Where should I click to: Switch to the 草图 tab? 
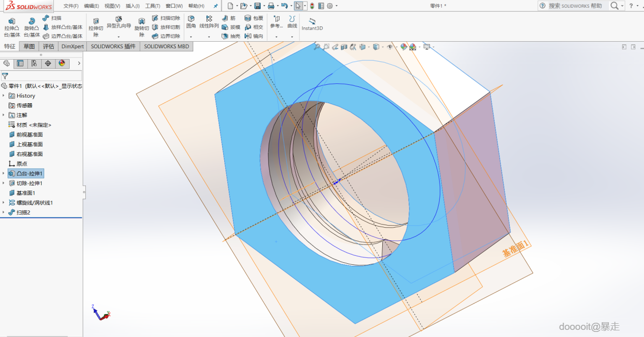pos(29,46)
